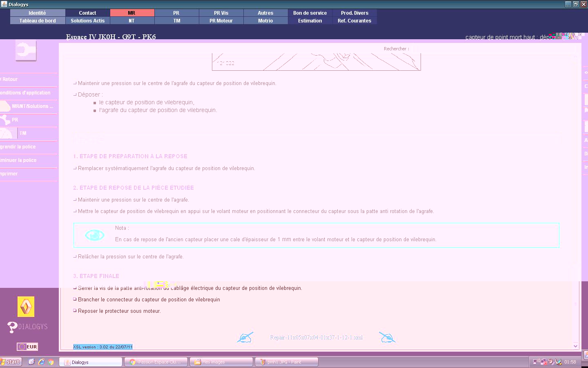Switch to the Paint window in taskbar
This screenshot has width=588, height=368.
(286, 362)
